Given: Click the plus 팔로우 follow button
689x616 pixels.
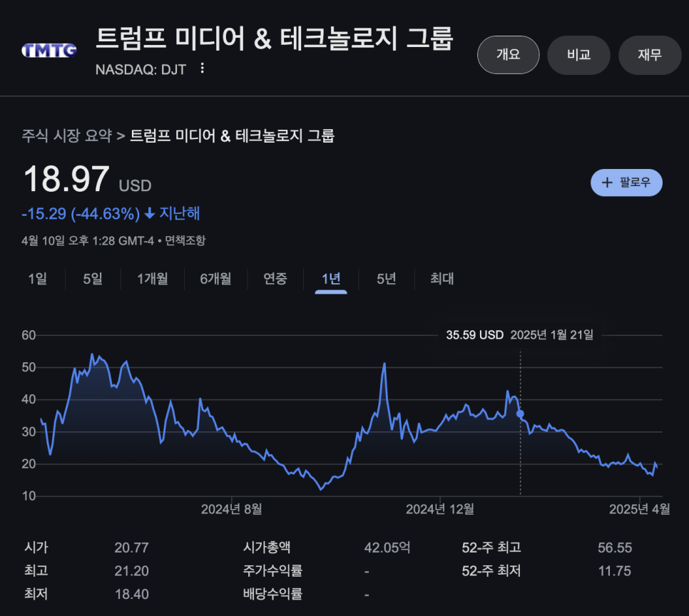Looking at the screenshot, I should coord(626,183).
